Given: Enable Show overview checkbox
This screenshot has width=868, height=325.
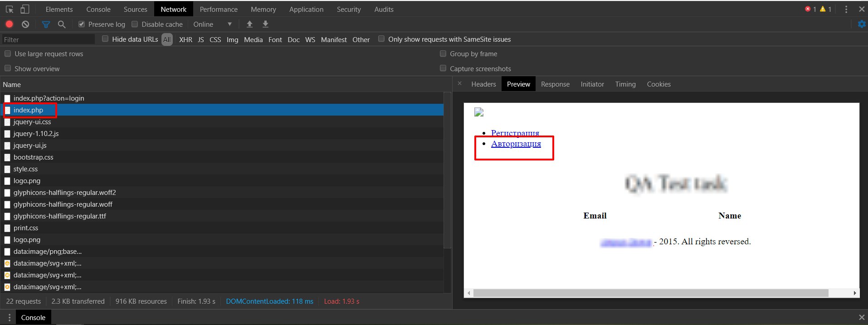Looking at the screenshot, I should point(8,68).
